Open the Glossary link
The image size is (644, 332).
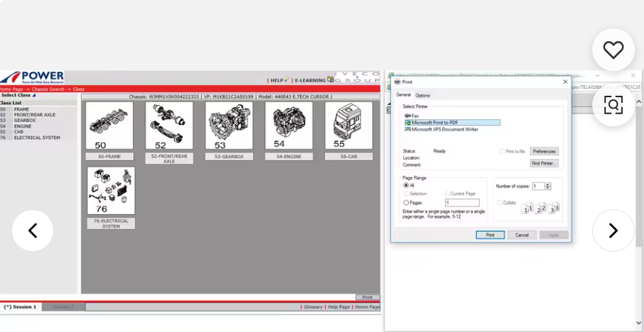point(312,307)
